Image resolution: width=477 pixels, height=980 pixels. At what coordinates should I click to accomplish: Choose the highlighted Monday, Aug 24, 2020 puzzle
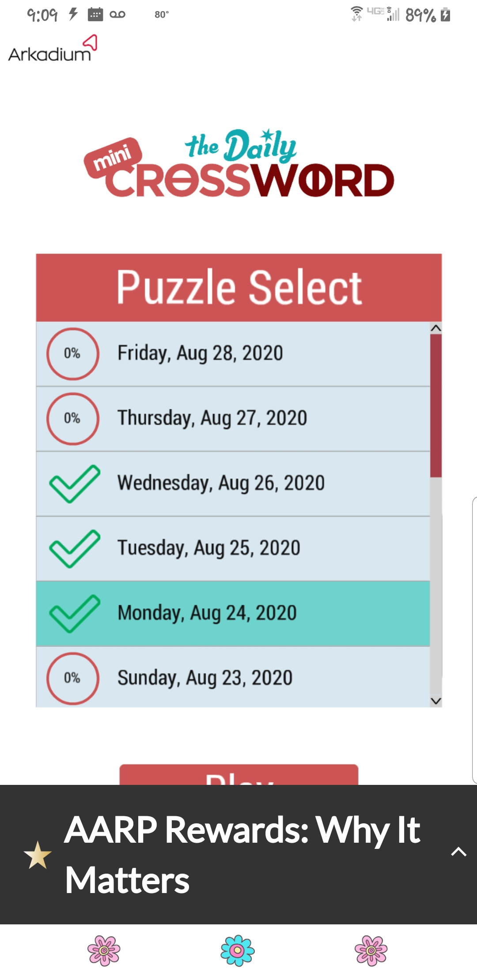207,613
